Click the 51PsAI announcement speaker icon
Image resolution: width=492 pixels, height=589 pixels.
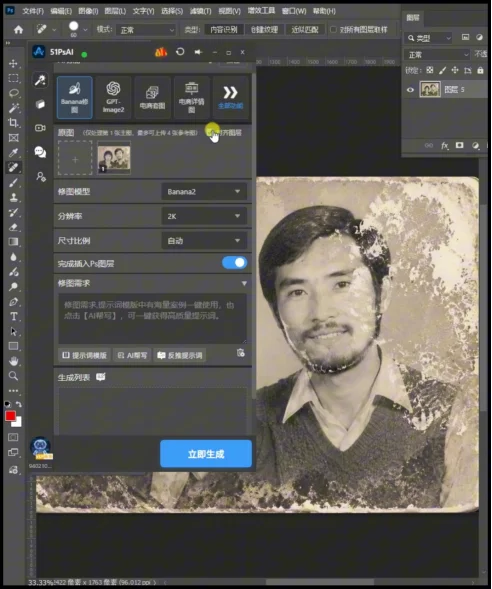point(198,52)
